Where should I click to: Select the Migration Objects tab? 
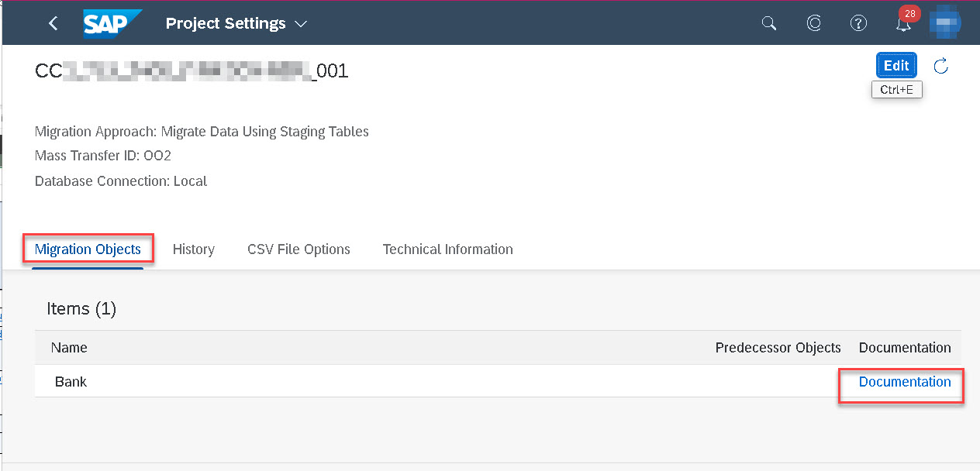88,249
